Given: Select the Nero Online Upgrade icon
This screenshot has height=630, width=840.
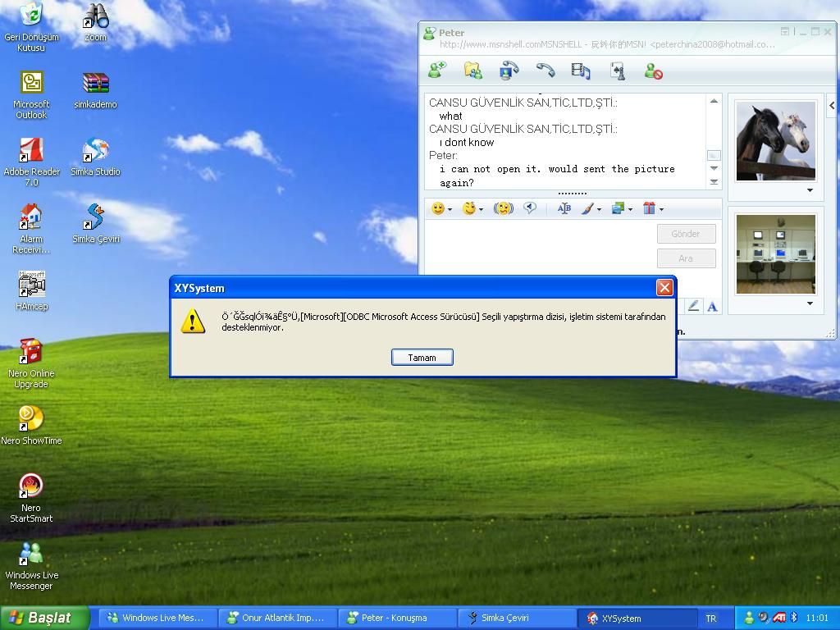Looking at the screenshot, I should click(31, 363).
